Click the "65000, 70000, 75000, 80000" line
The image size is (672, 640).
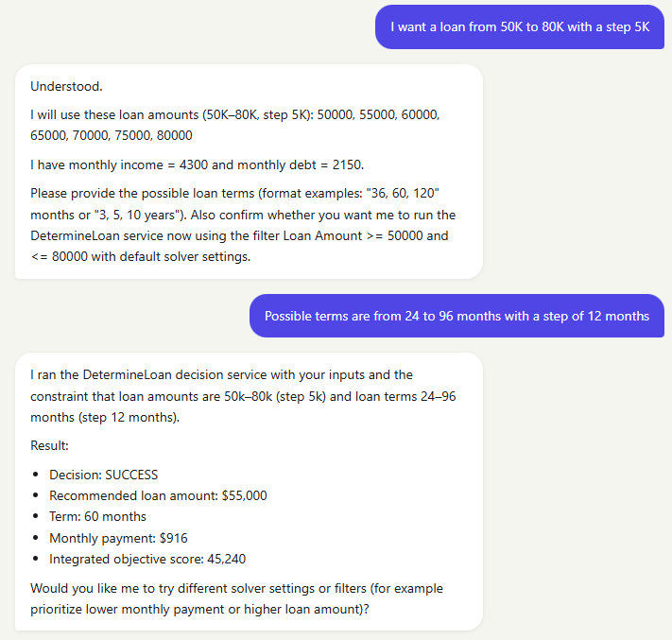[112, 135]
